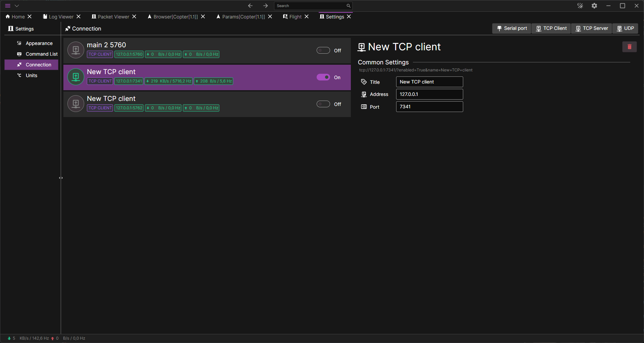
Task: Close the Packet Viewer tab
Action: click(134, 17)
